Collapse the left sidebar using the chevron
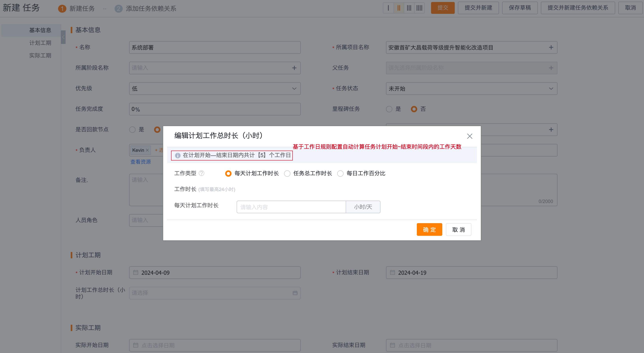This screenshot has width=644, height=353. (63, 37)
